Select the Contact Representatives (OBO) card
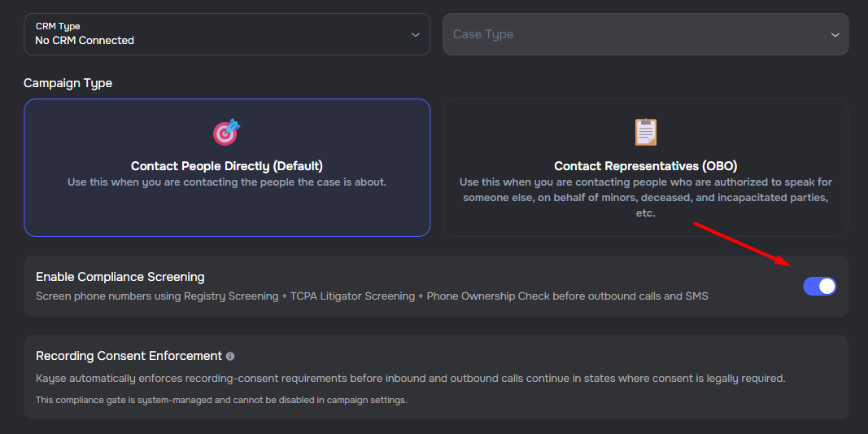This screenshot has height=434, width=868. point(645,166)
